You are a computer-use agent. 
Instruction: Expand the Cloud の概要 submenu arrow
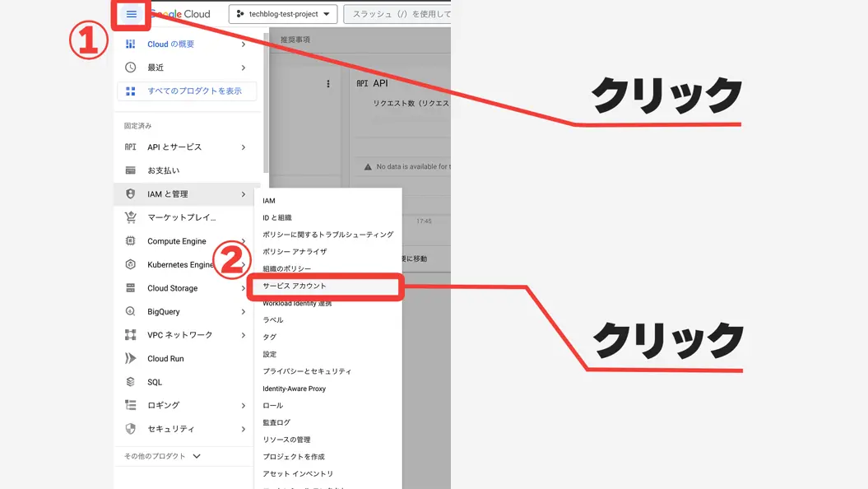coord(244,44)
